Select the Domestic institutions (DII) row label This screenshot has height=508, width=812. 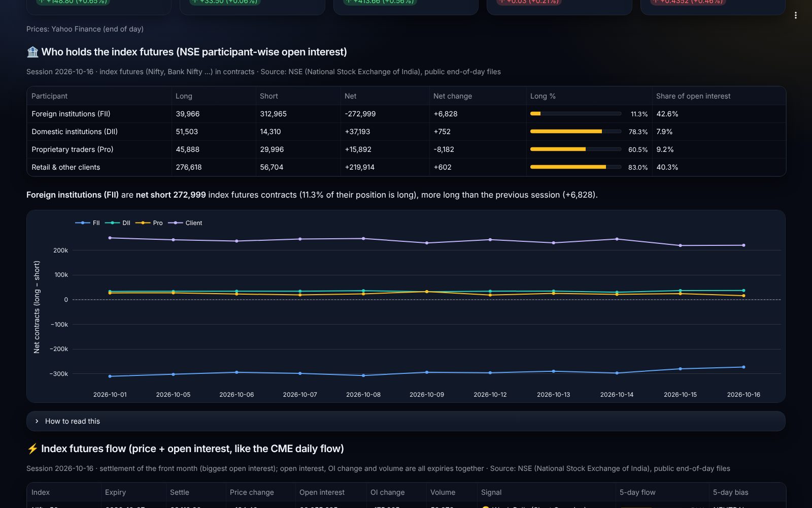[75, 132]
